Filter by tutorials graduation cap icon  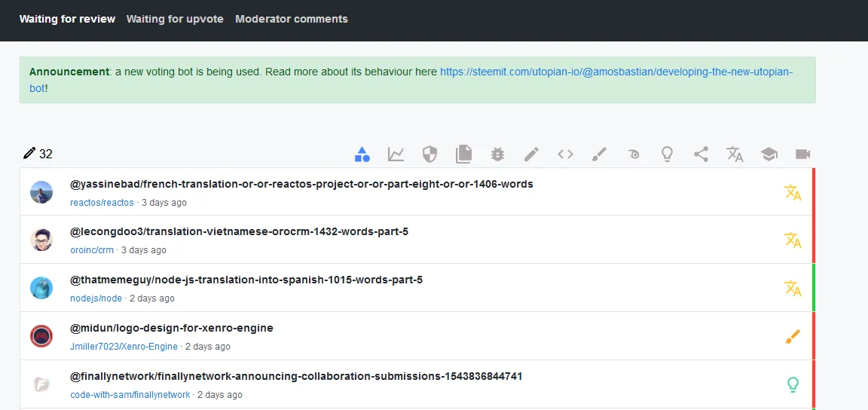pyautogui.click(x=769, y=155)
